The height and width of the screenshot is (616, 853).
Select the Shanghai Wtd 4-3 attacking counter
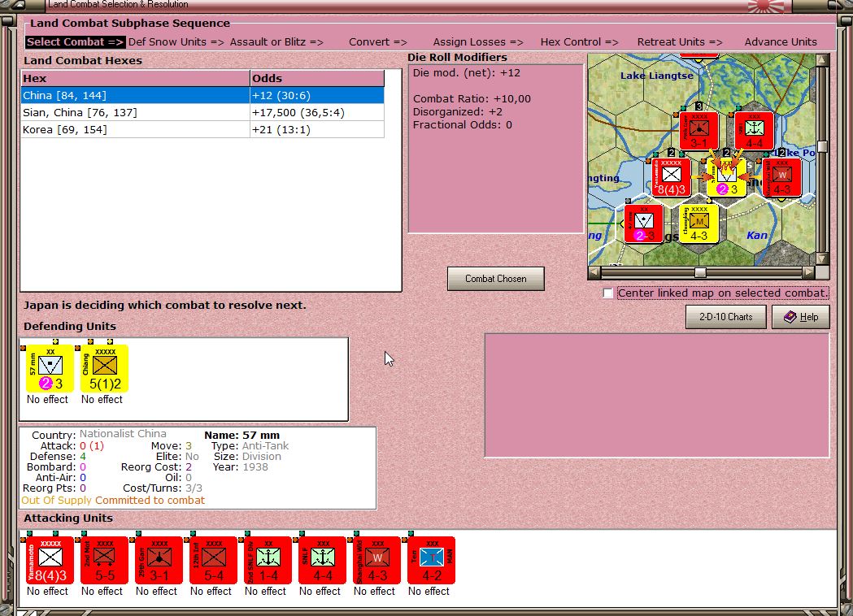pos(376,560)
